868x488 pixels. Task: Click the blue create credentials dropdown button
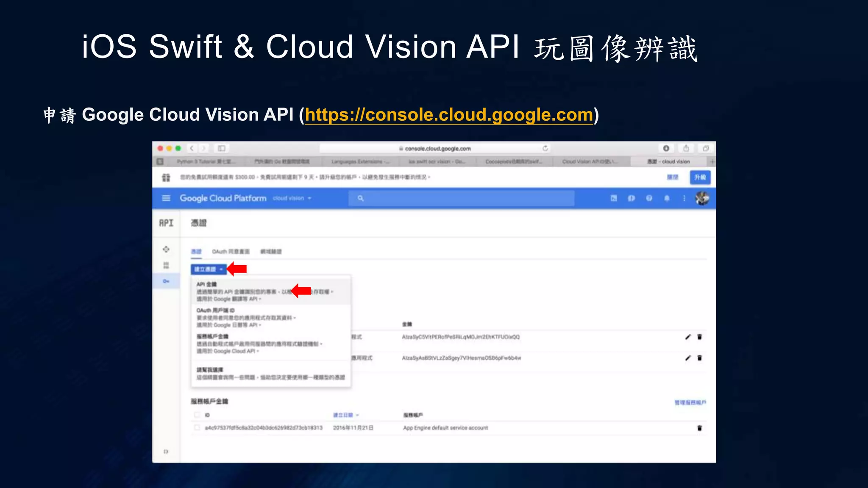[x=209, y=269]
